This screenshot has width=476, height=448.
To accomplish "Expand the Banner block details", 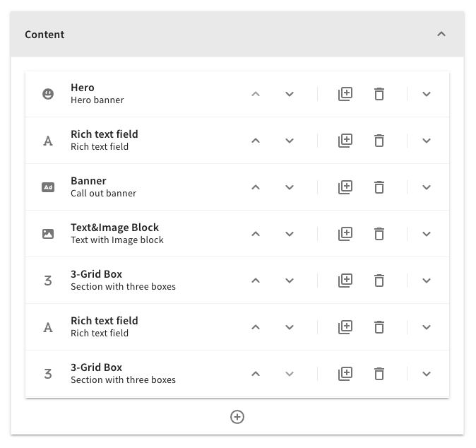I will coord(427,187).
